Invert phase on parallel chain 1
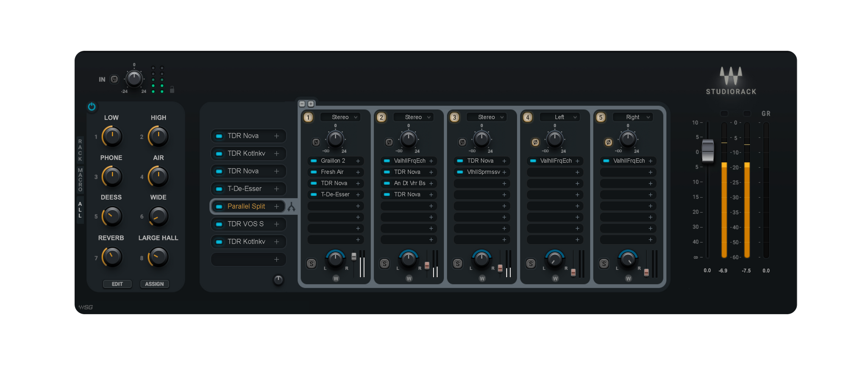The image size is (868, 365). click(316, 142)
